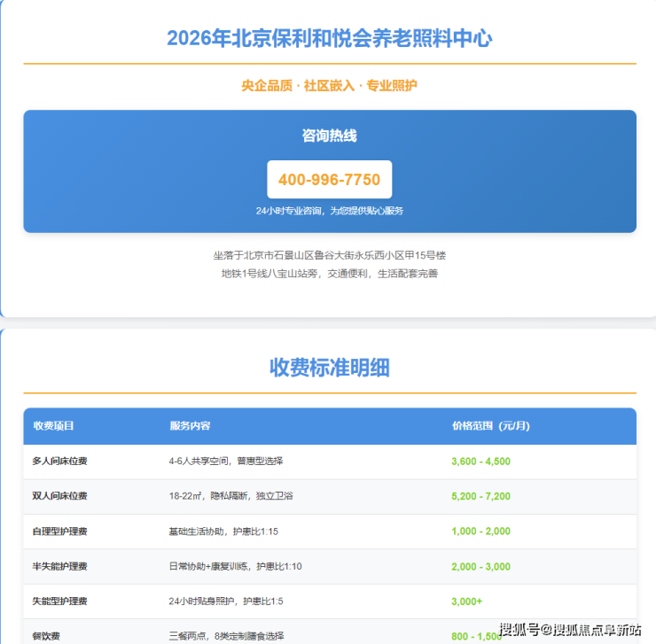Click the 价格范围（元/月） column header

pyautogui.click(x=490, y=426)
